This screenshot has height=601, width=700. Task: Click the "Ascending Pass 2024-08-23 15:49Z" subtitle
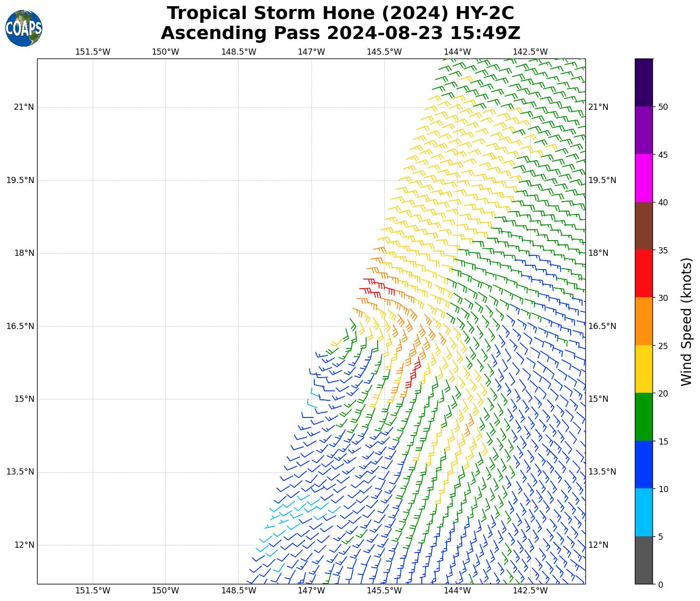[340, 33]
